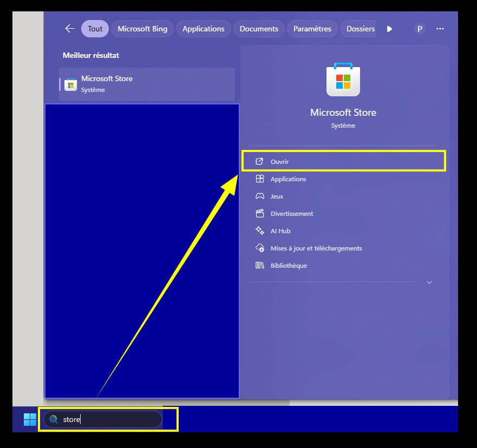Switch to the Microsoft Bing tab
Image resolution: width=477 pixels, height=448 pixels.
[142, 29]
